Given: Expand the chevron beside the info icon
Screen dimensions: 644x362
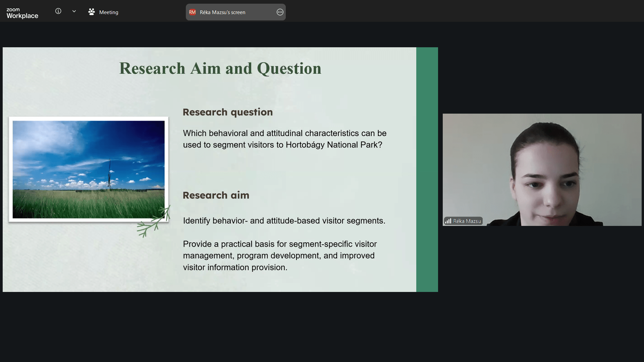Looking at the screenshot, I should click(74, 11).
